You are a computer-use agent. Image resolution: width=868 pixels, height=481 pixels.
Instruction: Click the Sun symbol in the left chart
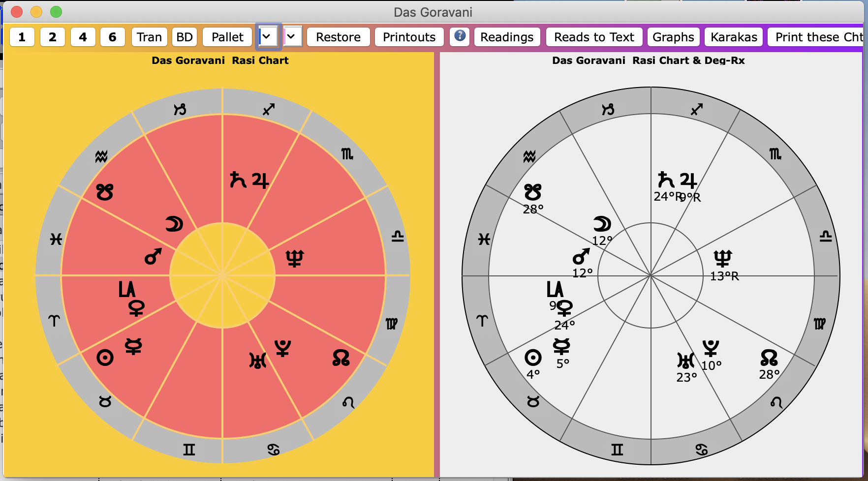pyautogui.click(x=105, y=358)
